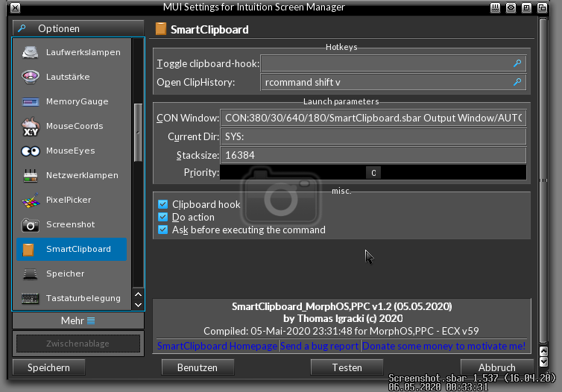Expand the Mehr options list
This screenshot has height=392, width=562.
tap(78, 320)
